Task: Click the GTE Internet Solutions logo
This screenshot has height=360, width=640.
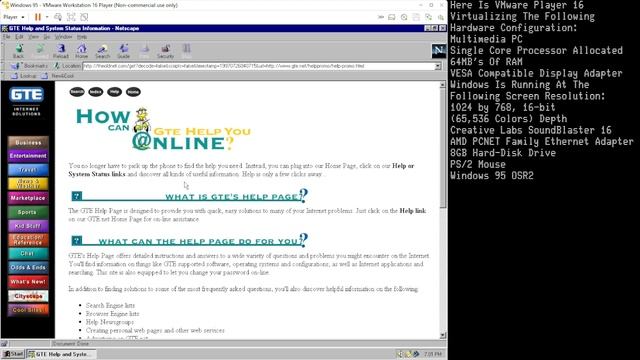Action: coord(27,101)
